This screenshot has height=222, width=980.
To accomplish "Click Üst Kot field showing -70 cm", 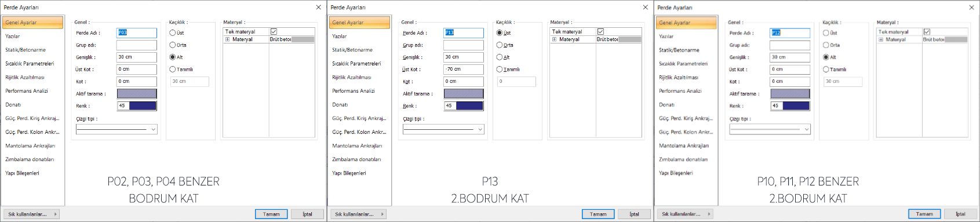I will tap(464, 70).
